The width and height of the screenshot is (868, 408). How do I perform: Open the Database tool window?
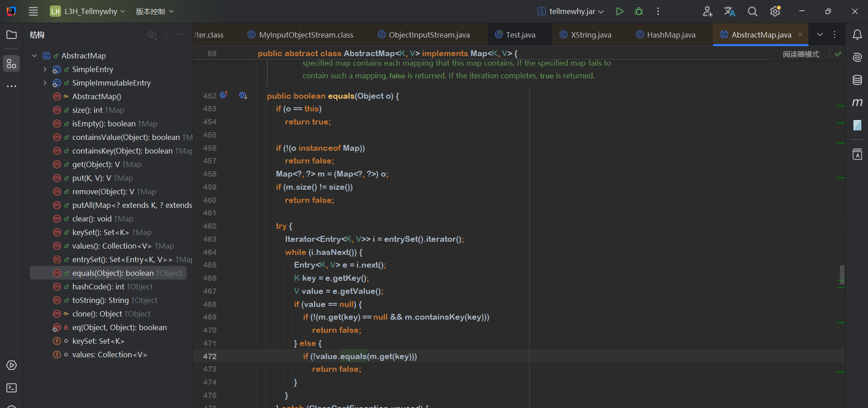click(x=857, y=80)
